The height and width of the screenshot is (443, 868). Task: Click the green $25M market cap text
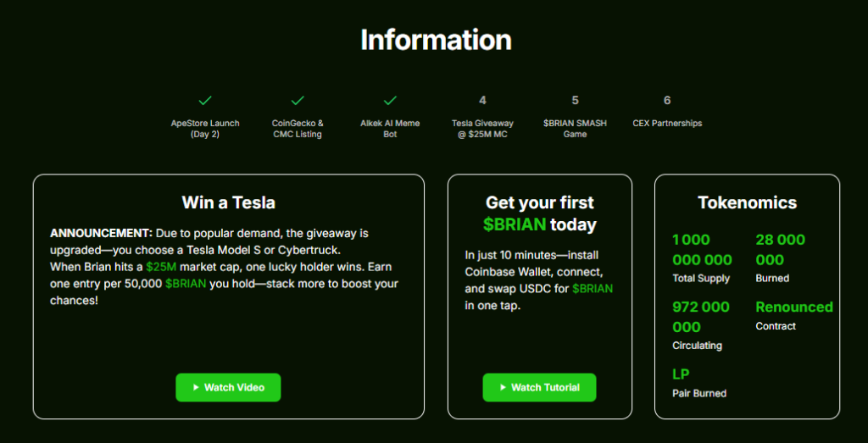161,267
